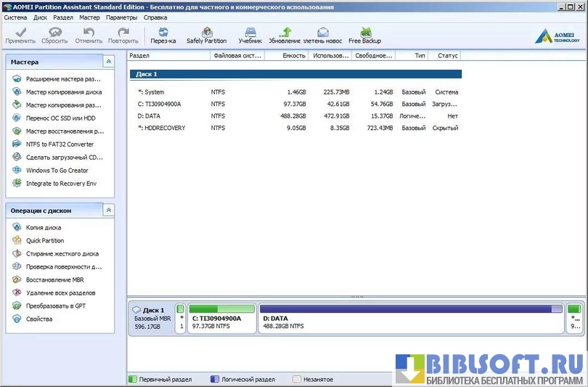
Task: Select NTFS to FAT32 Converter
Action: point(60,144)
